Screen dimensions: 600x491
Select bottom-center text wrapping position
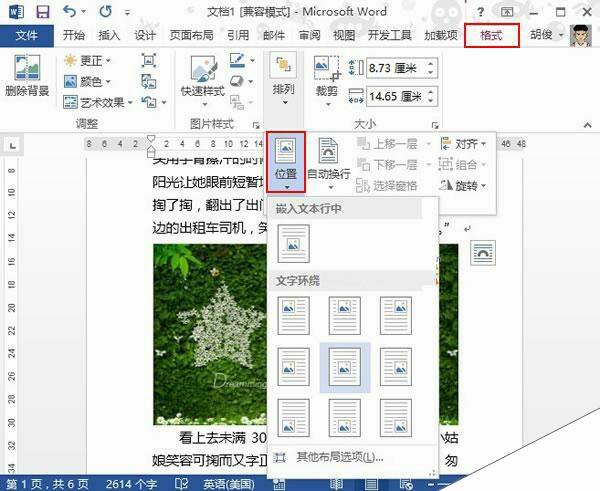click(344, 418)
